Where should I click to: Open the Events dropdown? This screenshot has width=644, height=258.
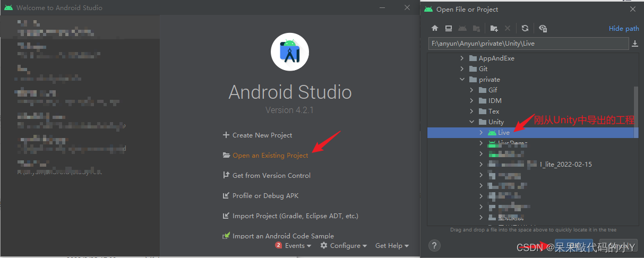298,245
